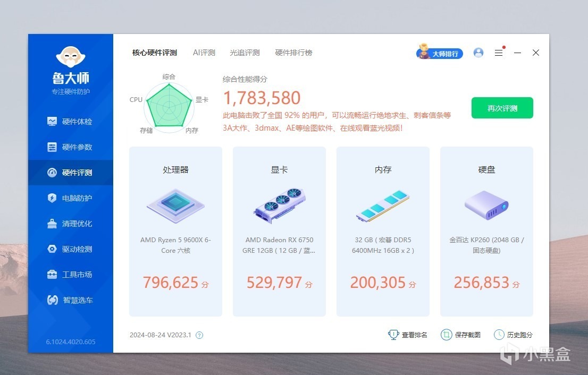This screenshot has width=588, height=375.
Task: Click the crop icon for 保存截图
Action: [446, 335]
